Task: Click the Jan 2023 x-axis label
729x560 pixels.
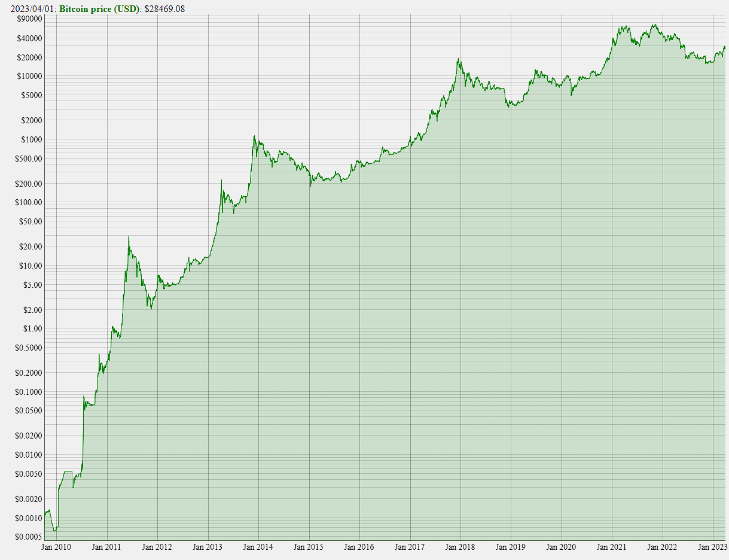Action: [713, 547]
